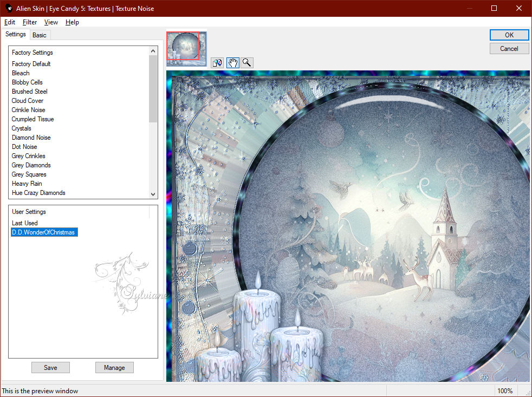Click the navigator thumbnail preview

pos(186,49)
